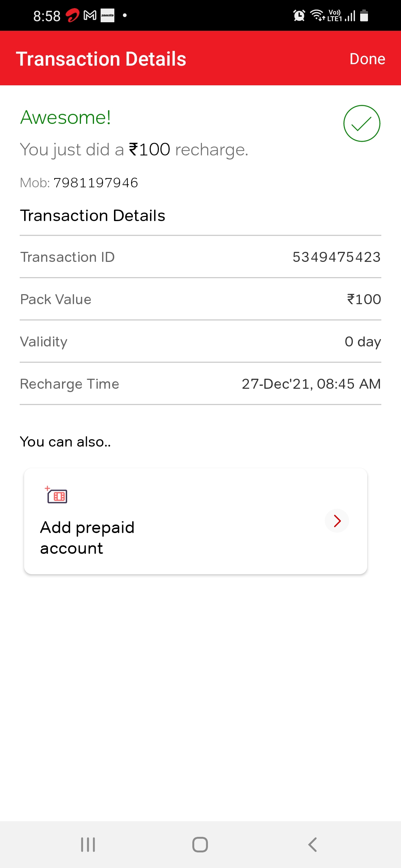This screenshot has height=868, width=401.
Task: Tap Done in the header
Action: tap(367, 59)
